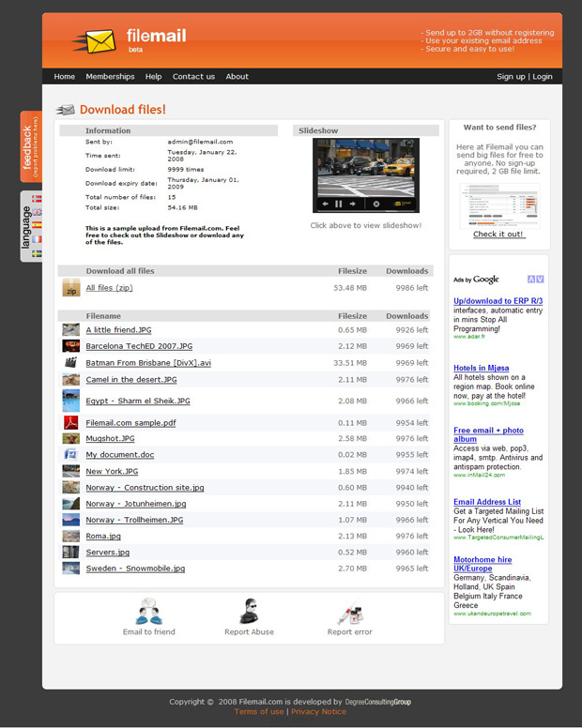Click the Word document icon for My document
This screenshot has width=582, height=728.
coord(70,454)
